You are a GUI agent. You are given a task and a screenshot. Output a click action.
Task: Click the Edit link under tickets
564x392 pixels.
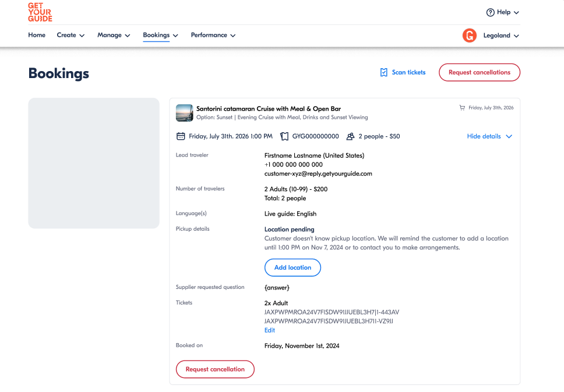pos(270,330)
